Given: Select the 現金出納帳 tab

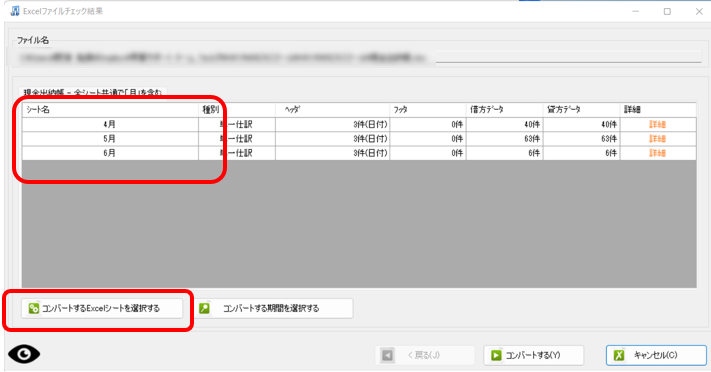Looking at the screenshot, I should pyautogui.click(x=93, y=92).
